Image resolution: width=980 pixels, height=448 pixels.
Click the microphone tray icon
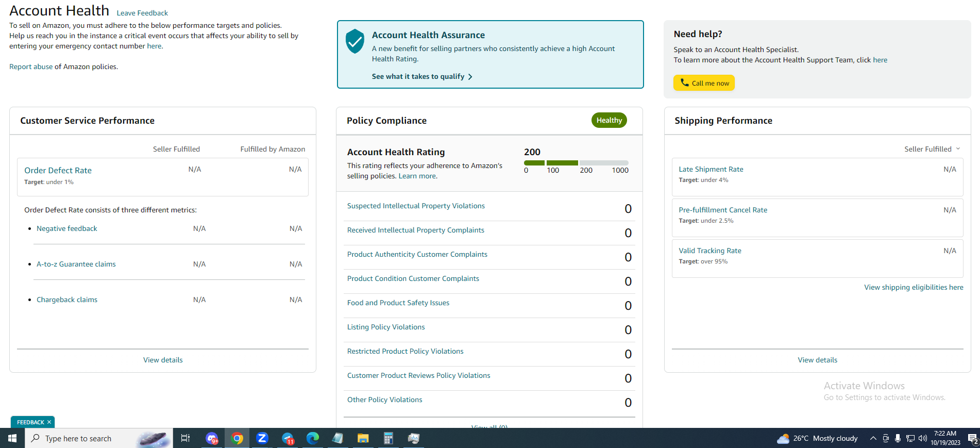click(898, 438)
